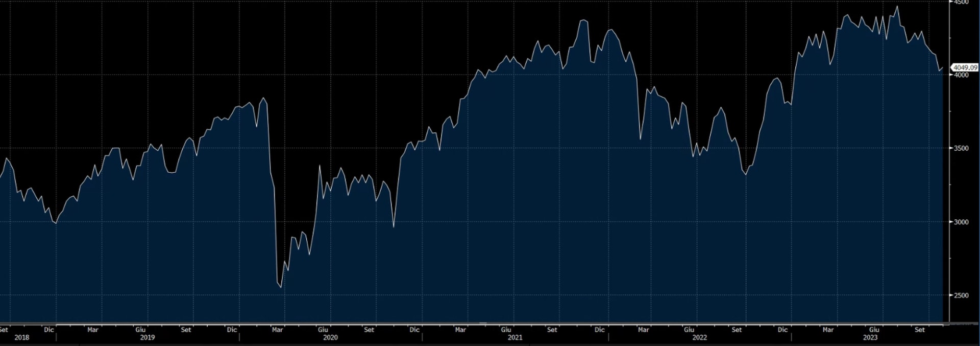Click the 2021 year label
This screenshot has width=980, height=346.
click(x=514, y=338)
